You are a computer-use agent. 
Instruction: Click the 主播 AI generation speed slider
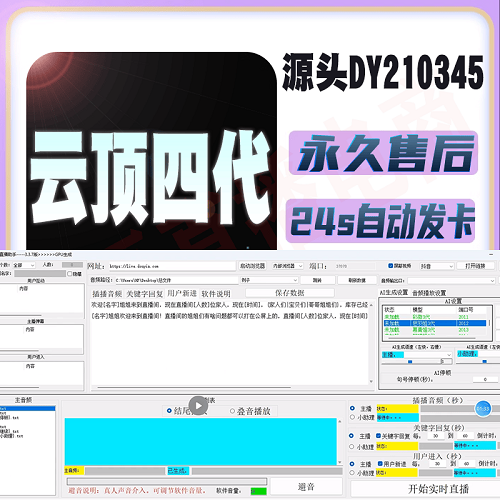click(x=410, y=361)
